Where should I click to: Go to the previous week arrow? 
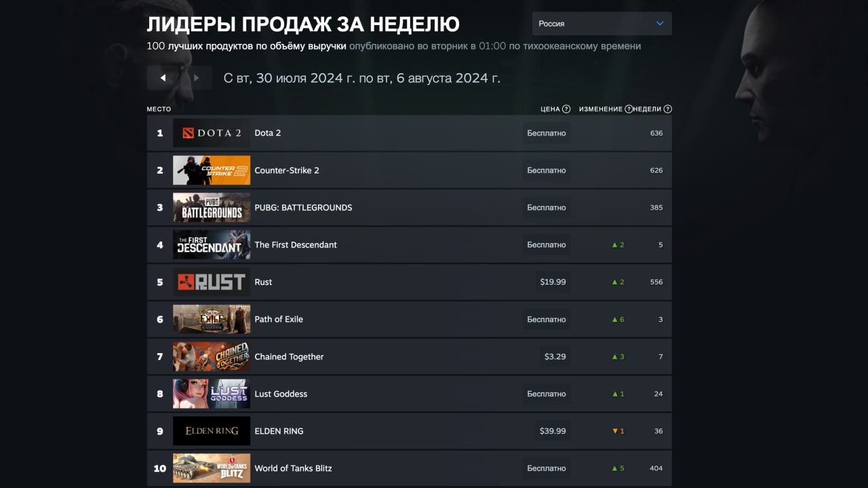(x=163, y=78)
